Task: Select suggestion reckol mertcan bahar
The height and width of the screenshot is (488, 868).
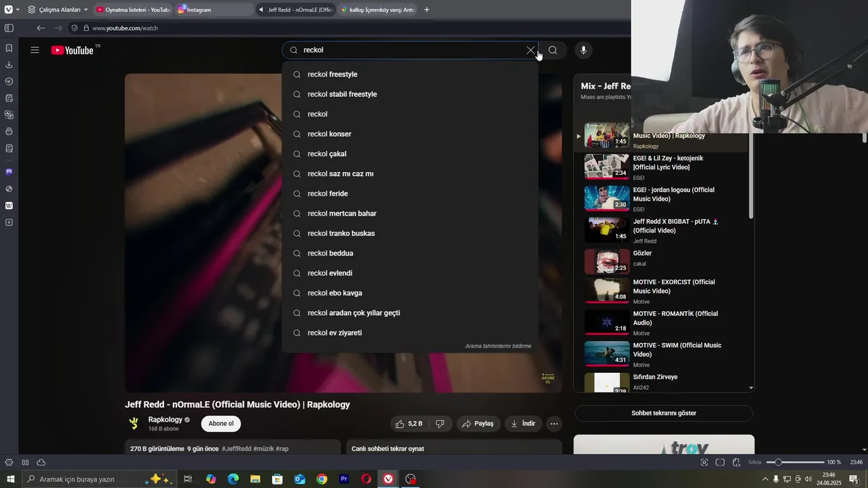Action: pyautogui.click(x=410, y=213)
